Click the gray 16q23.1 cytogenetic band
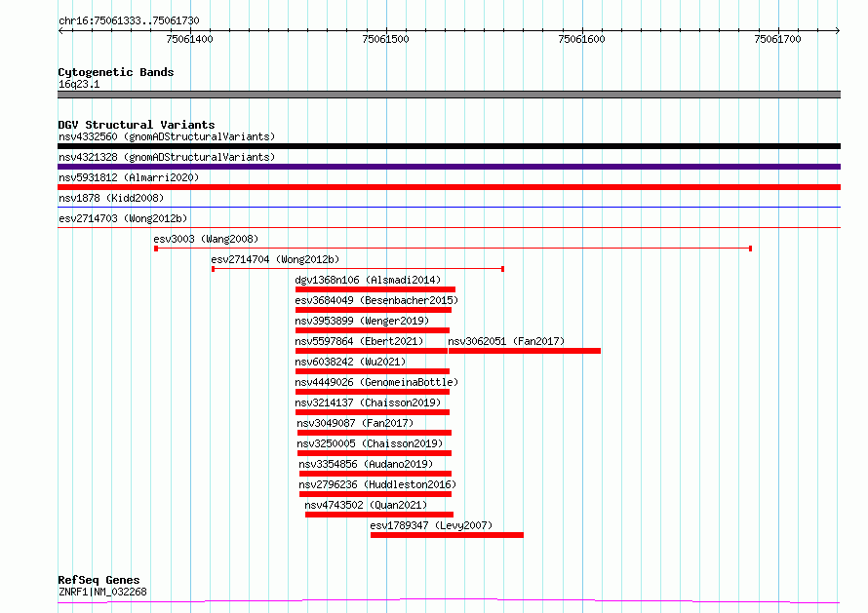The width and height of the screenshot is (868, 613). coord(449,95)
